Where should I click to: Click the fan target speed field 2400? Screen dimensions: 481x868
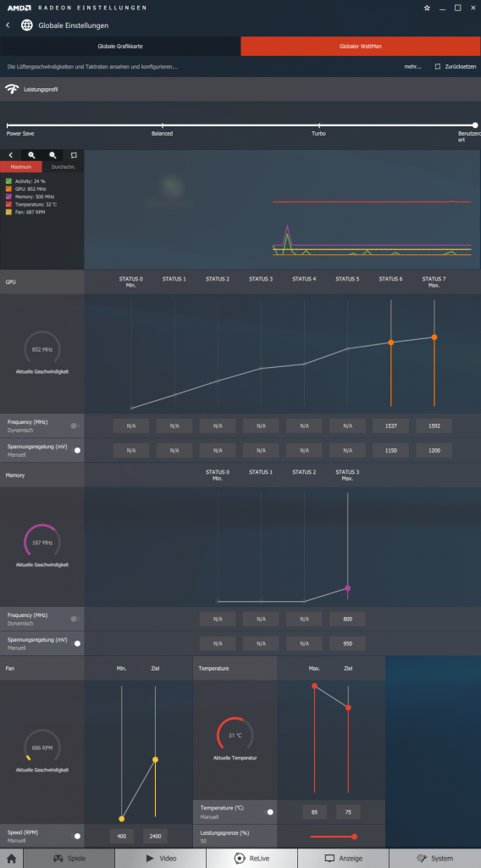155,836
